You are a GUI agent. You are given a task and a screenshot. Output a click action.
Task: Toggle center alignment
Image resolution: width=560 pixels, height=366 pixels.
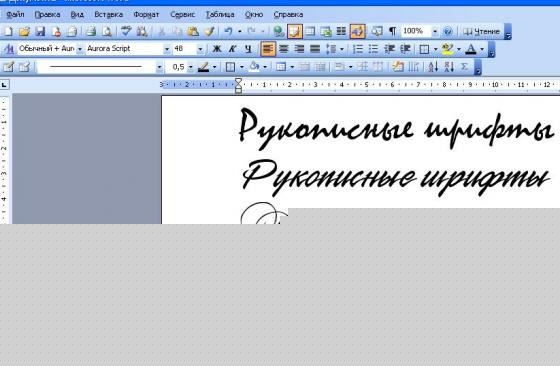[284, 49]
